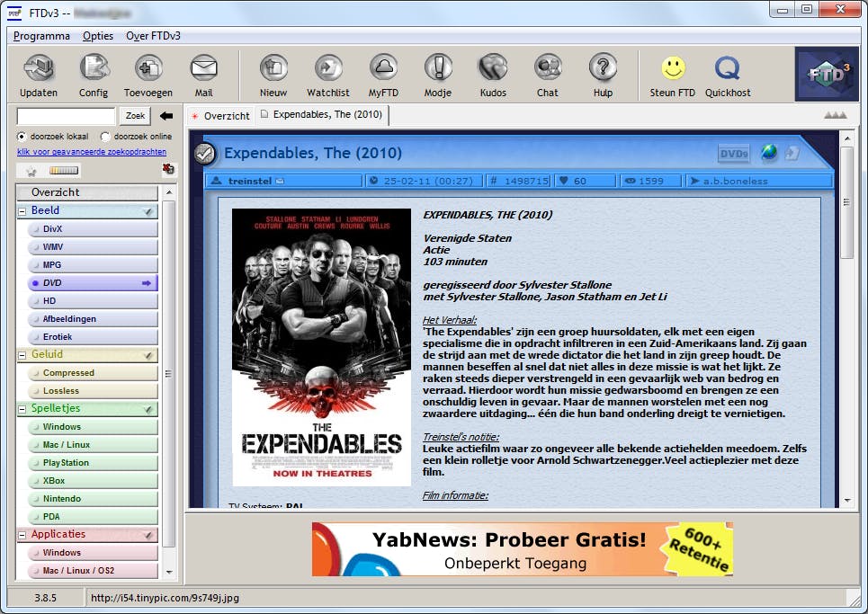Viewport: 868px width, 614px height.
Task: Select the Nintendo games category
Action: tap(93, 498)
